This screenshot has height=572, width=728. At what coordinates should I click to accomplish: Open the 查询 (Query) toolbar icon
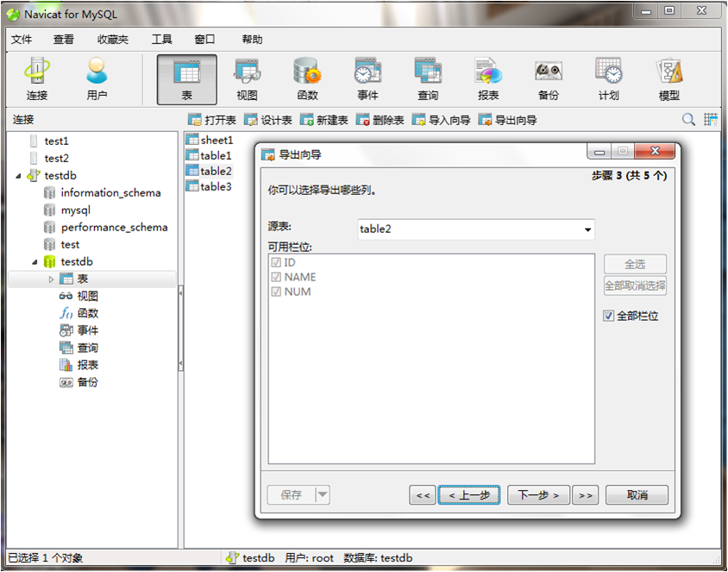point(428,79)
